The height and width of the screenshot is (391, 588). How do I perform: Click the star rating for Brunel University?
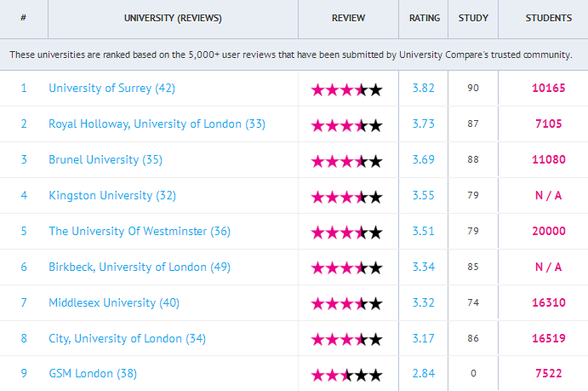347,162
